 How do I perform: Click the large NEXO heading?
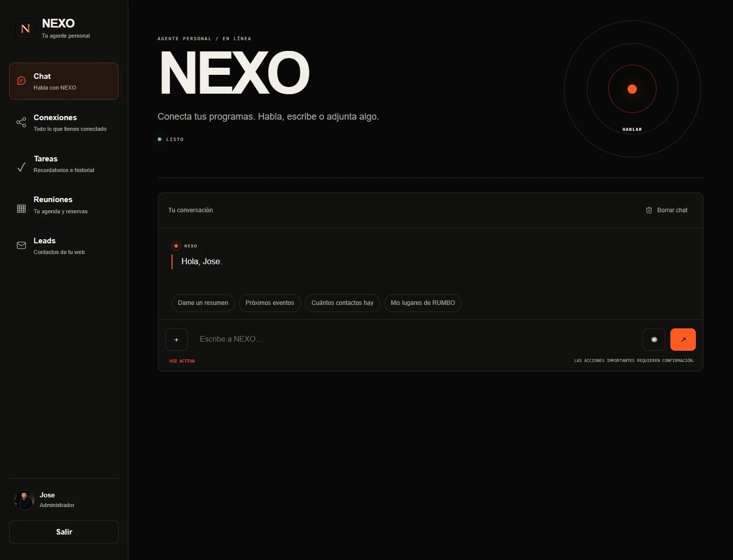click(x=234, y=73)
